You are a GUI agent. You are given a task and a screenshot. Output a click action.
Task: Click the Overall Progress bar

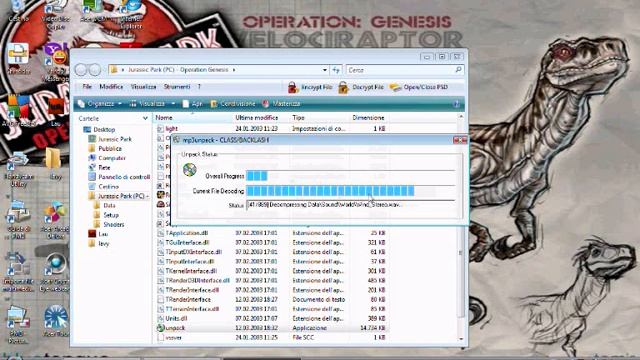(351, 176)
